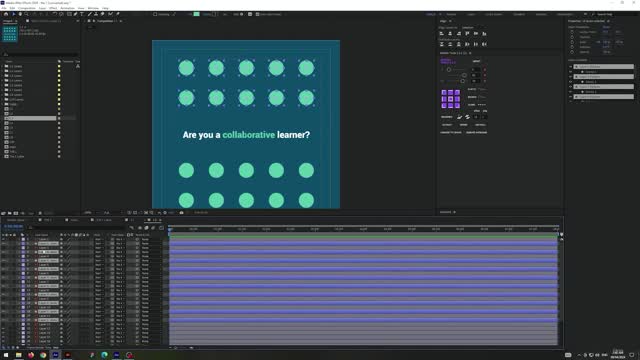Image resolution: width=640 pixels, height=360 pixels.
Task: Open the viewer magnification dropdown
Action: [x=88, y=213]
